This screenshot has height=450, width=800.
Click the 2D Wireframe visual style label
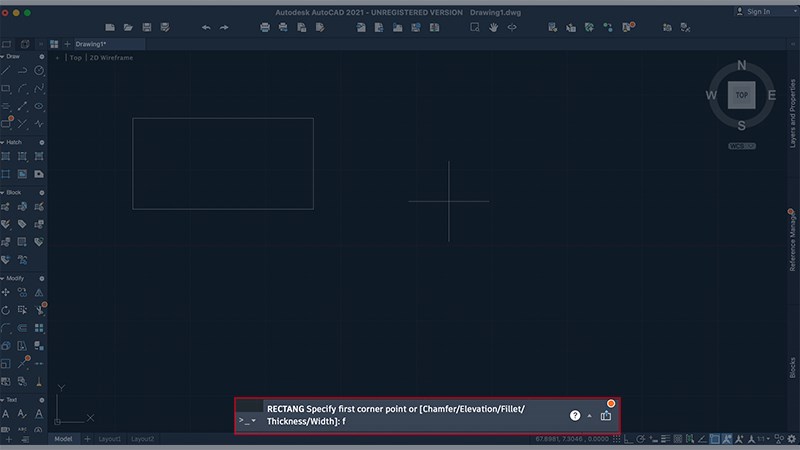tap(111, 58)
